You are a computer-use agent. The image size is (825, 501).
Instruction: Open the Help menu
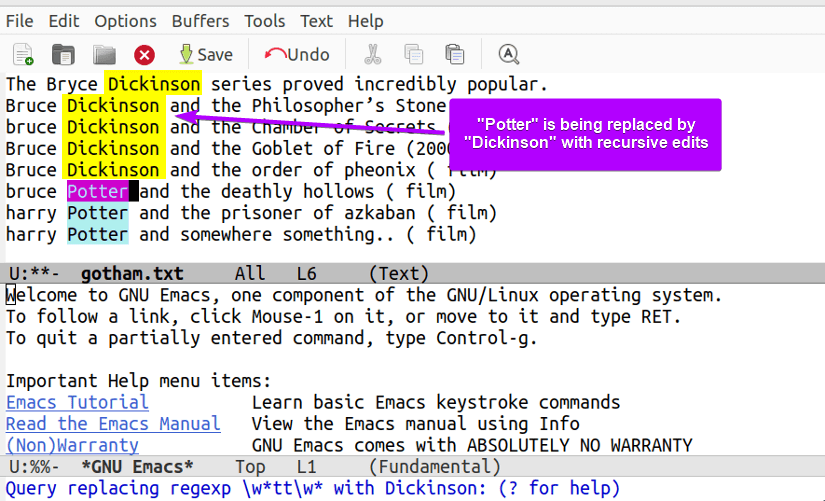(x=366, y=21)
